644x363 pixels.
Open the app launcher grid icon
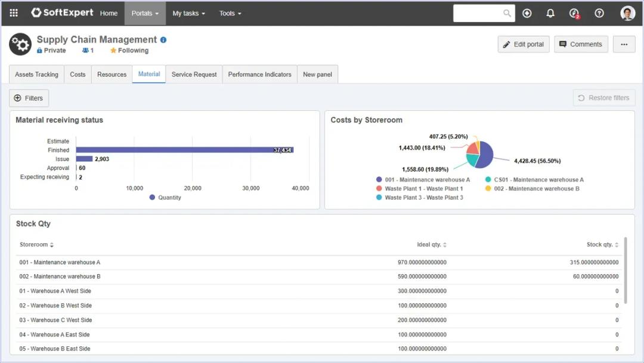tap(14, 13)
